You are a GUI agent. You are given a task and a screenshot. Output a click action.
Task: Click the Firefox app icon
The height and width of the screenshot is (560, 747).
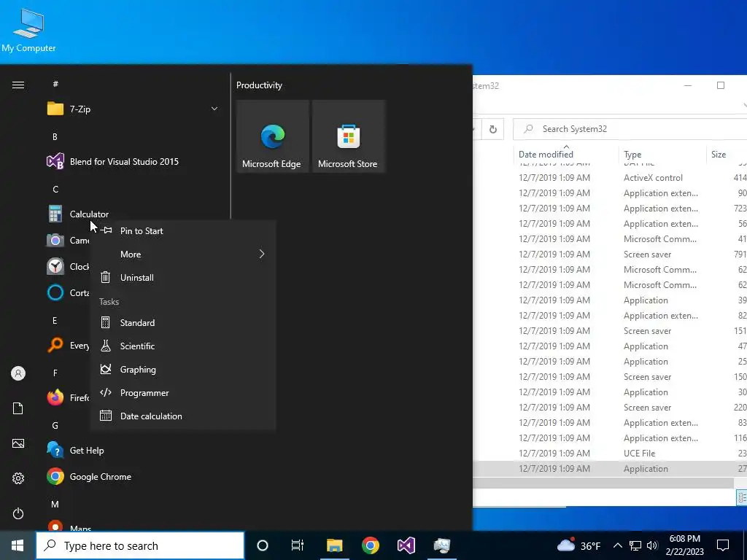tap(55, 397)
